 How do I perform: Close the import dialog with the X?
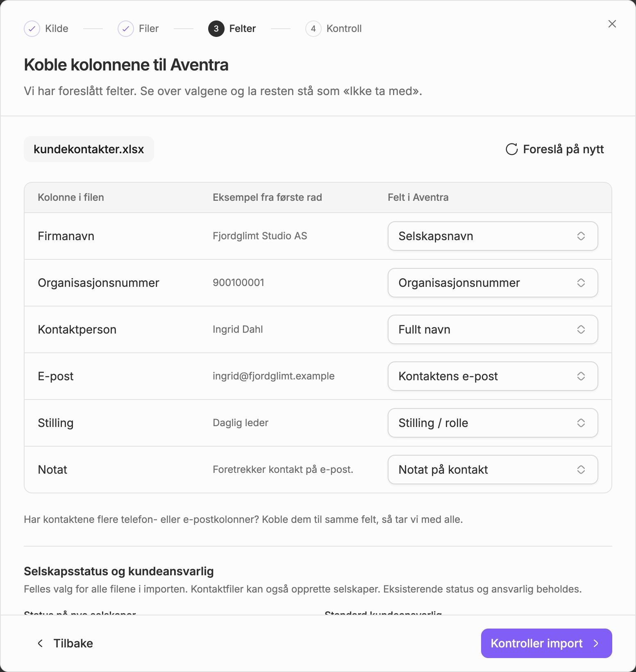(612, 24)
